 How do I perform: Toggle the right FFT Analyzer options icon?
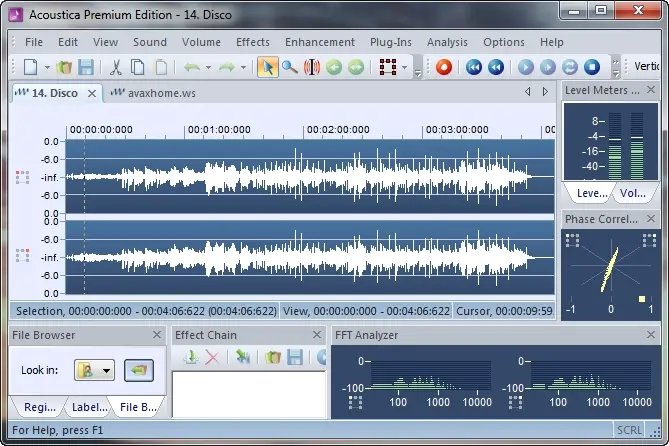click(x=515, y=402)
